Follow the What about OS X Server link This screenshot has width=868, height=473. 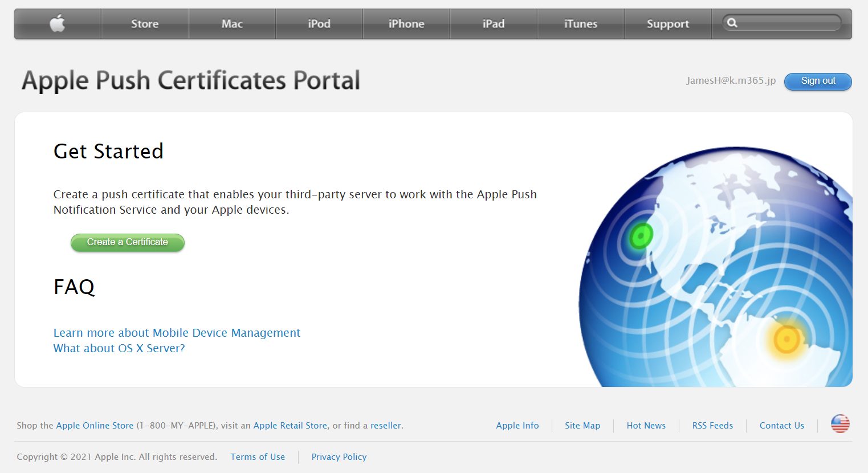point(119,348)
